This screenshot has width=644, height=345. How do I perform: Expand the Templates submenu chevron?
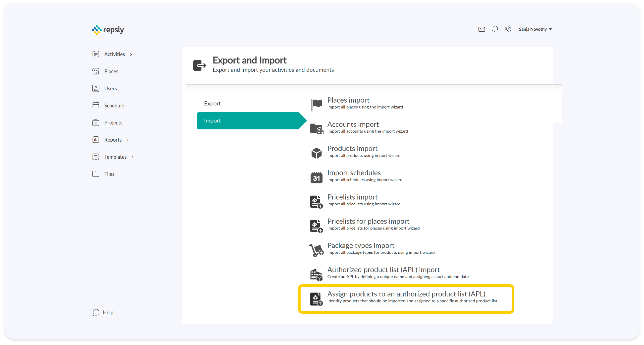coord(132,157)
